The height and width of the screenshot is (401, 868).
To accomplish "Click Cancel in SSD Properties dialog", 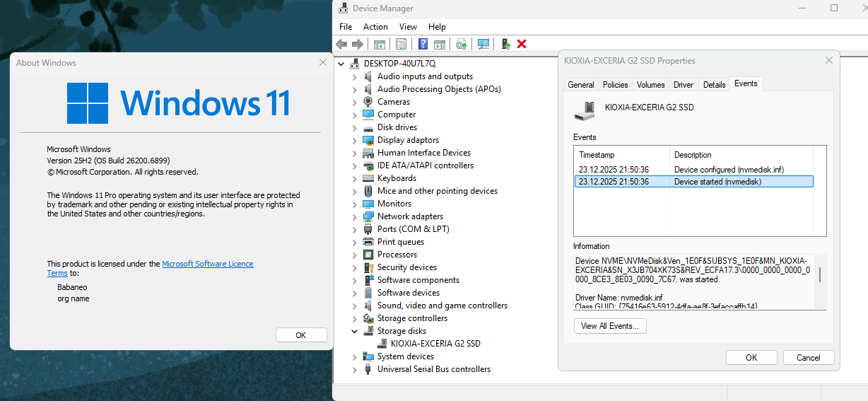I will pos(809,358).
